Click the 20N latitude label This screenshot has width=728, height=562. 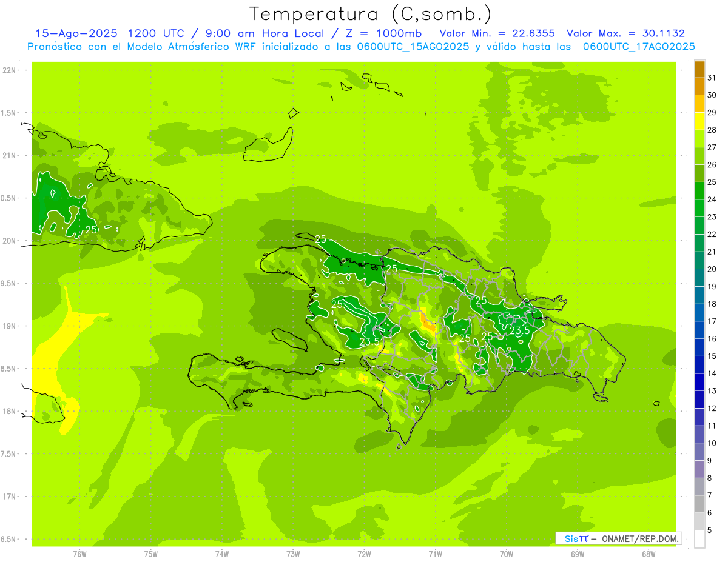click(10, 241)
